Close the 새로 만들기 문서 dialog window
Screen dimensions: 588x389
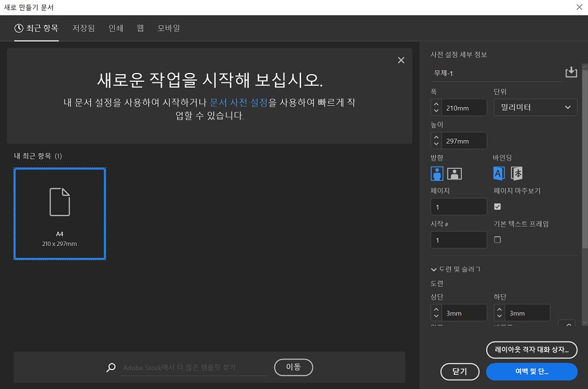tap(579, 7)
